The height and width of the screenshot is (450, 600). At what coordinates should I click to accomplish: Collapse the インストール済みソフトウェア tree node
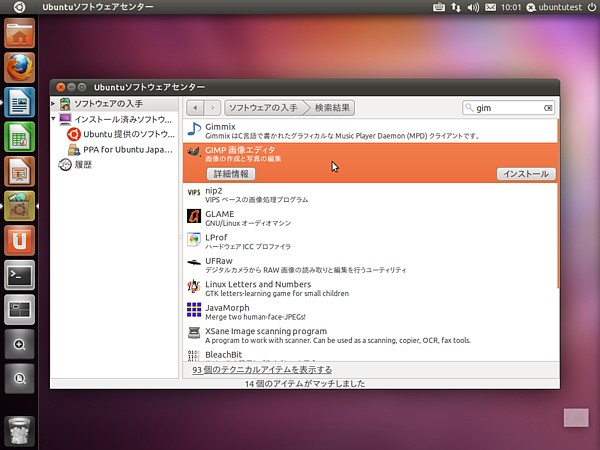[x=53, y=119]
